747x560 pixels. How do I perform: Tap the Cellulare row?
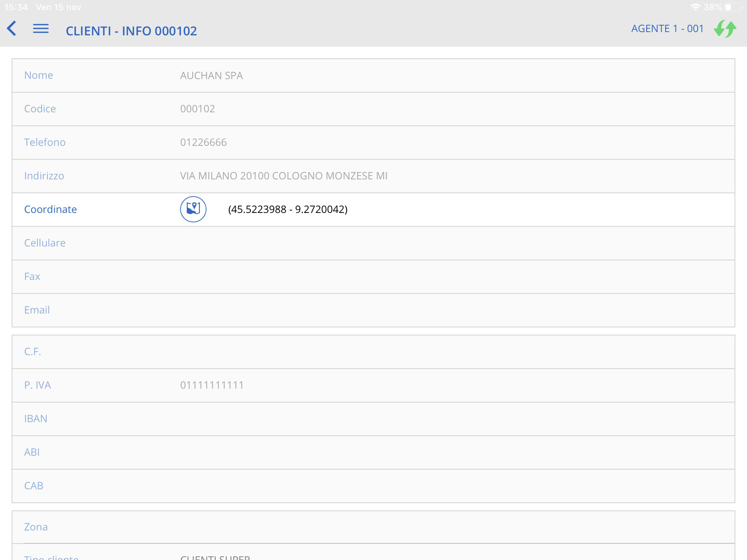click(373, 243)
